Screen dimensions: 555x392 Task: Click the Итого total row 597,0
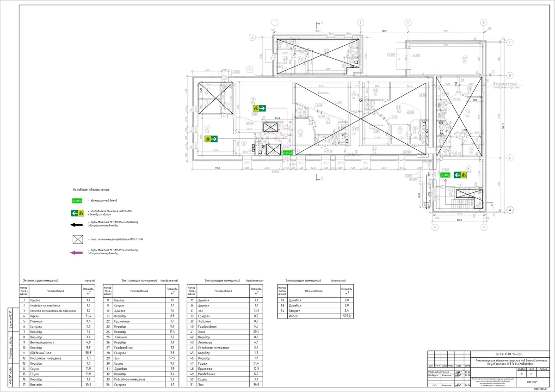click(x=314, y=316)
